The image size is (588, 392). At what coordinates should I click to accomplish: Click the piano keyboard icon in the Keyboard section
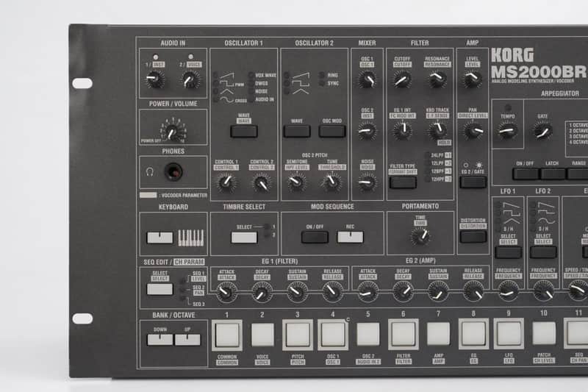pos(191,238)
